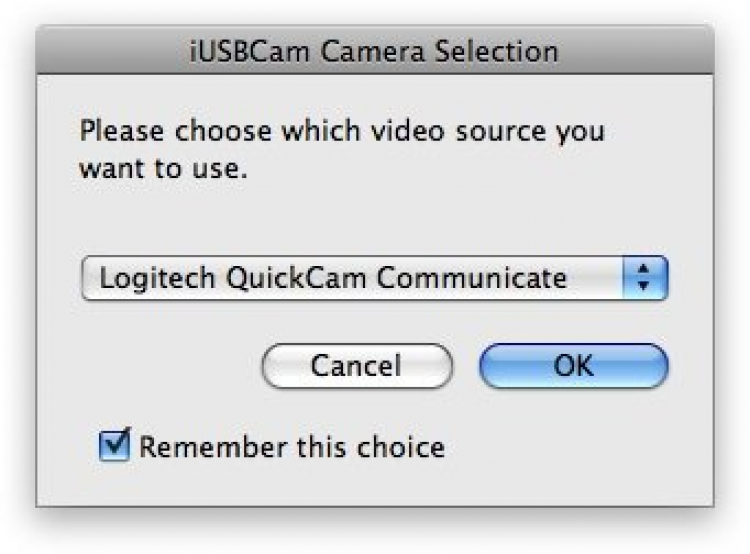Expand the camera list via the up-down arrows
Screen dimensions: 750x554
coord(644,278)
